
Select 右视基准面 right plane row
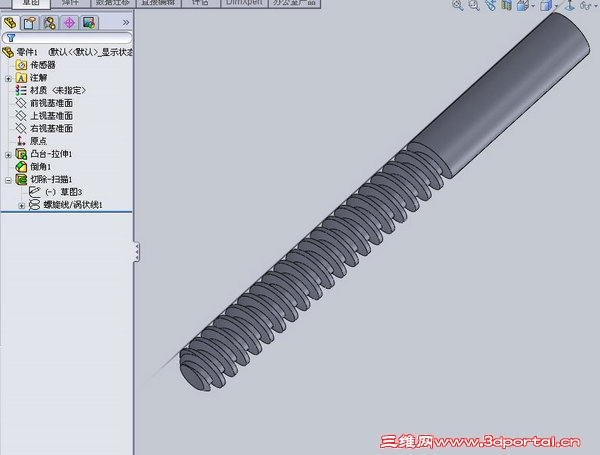[44, 128]
